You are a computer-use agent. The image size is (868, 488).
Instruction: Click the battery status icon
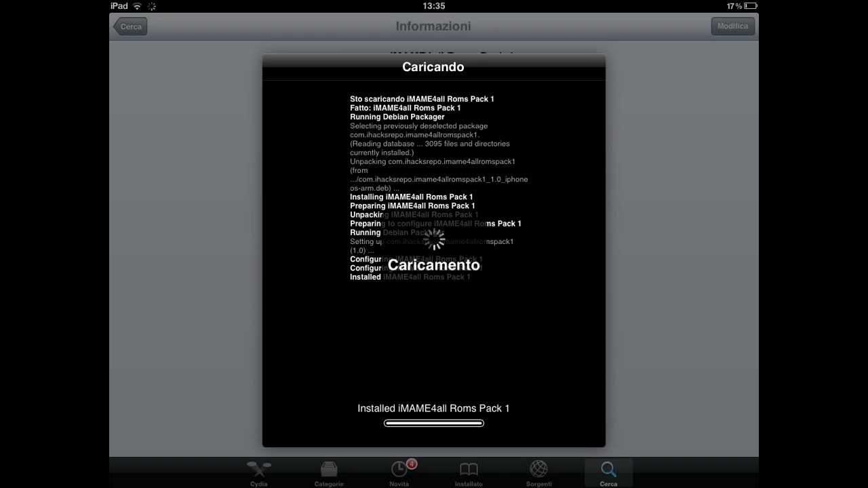coord(751,6)
